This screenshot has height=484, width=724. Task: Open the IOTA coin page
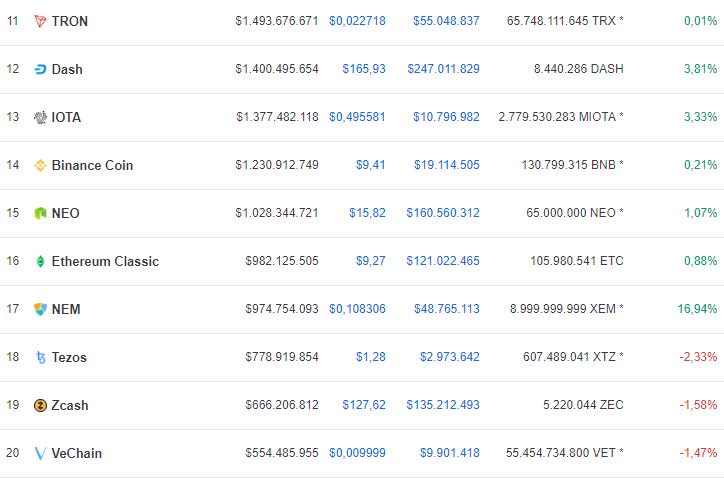[66, 117]
